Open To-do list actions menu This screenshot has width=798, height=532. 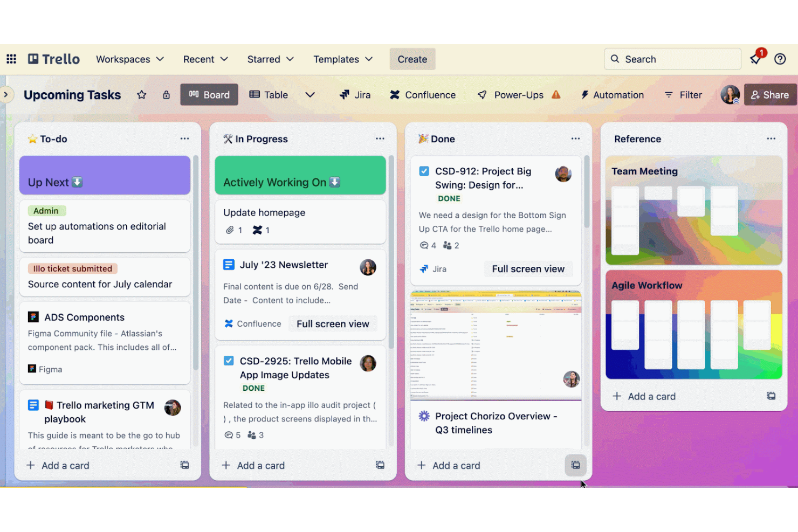(x=185, y=139)
